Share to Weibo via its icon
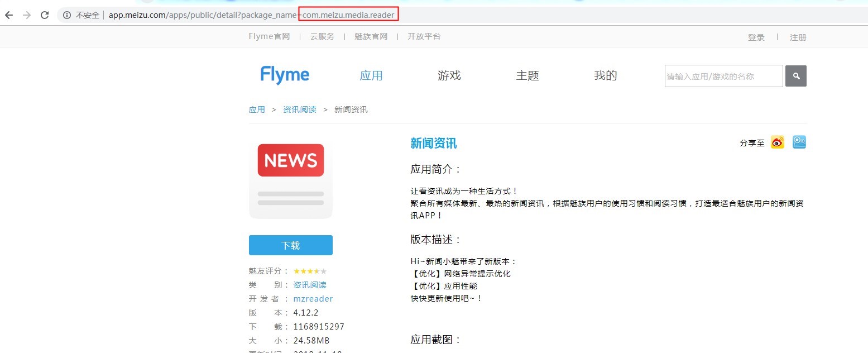The image size is (868, 353). pyautogui.click(x=778, y=142)
